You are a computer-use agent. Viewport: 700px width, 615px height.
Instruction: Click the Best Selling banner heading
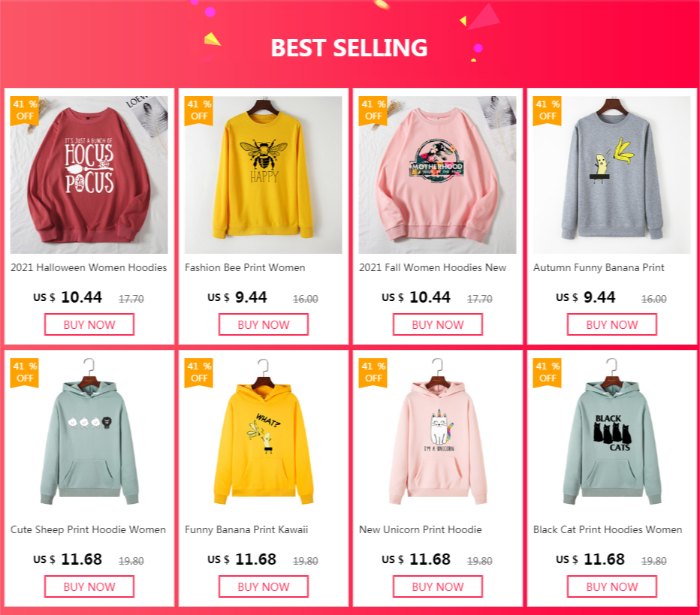coord(349,48)
